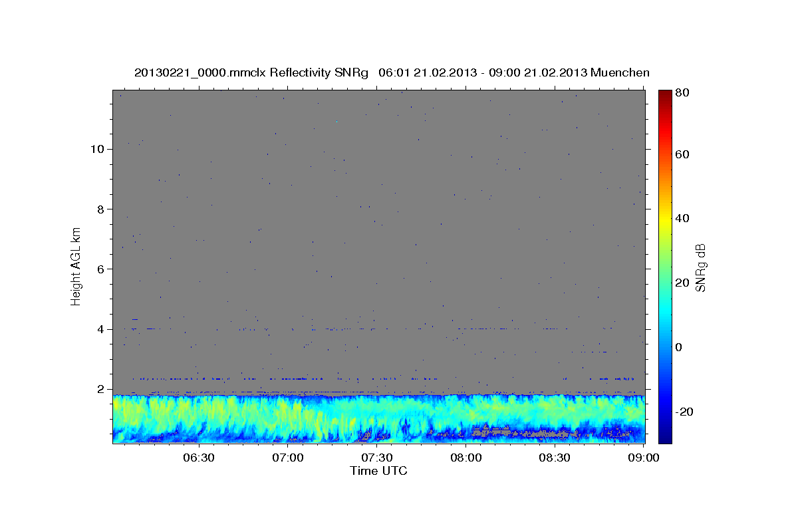The width and height of the screenshot is (798, 532).
Task: Click the 09:00 time tick label
Action: pyautogui.click(x=644, y=458)
